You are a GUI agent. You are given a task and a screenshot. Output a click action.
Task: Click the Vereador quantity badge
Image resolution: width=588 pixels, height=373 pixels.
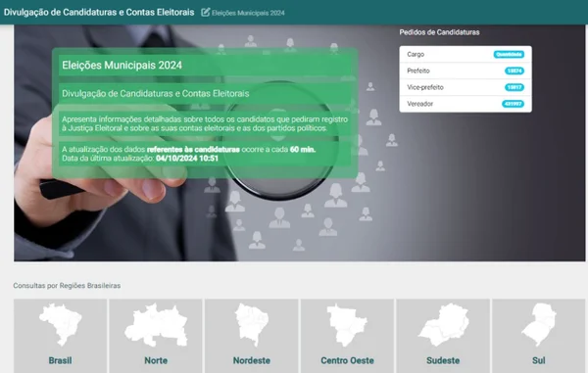click(x=513, y=104)
